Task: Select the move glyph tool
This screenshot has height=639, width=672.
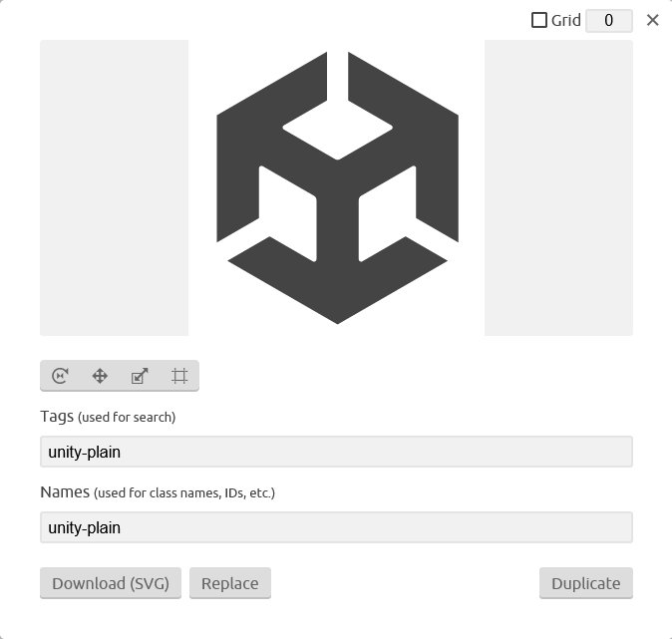Action: pyautogui.click(x=100, y=376)
